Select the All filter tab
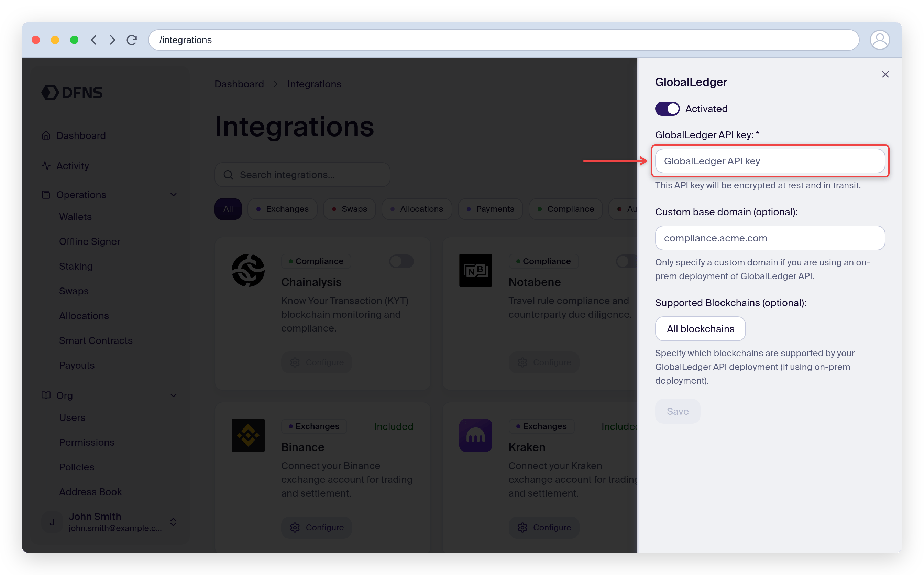 pos(228,209)
